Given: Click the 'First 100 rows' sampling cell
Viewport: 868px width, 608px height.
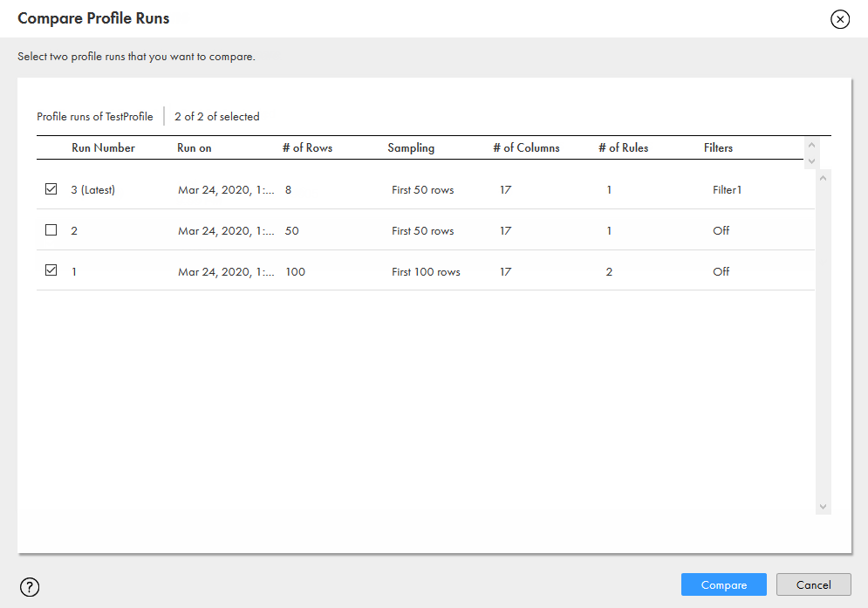Looking at the screenshot, I should 426,272.
